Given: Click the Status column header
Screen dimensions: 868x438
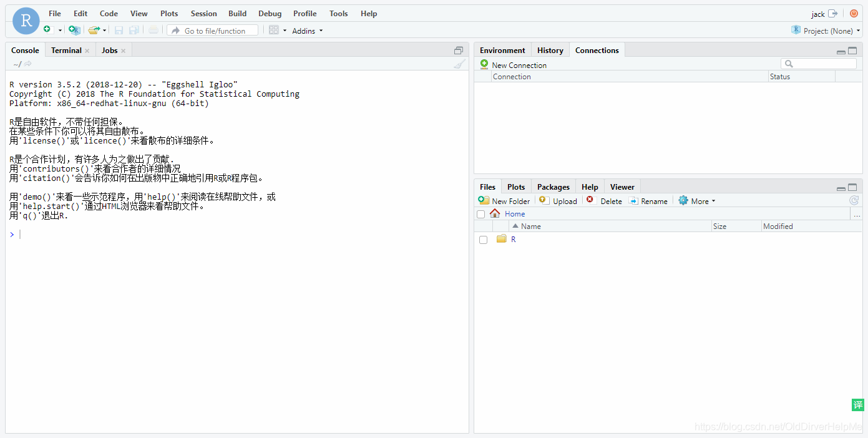Looking at the screenshot, I should 802,77.
